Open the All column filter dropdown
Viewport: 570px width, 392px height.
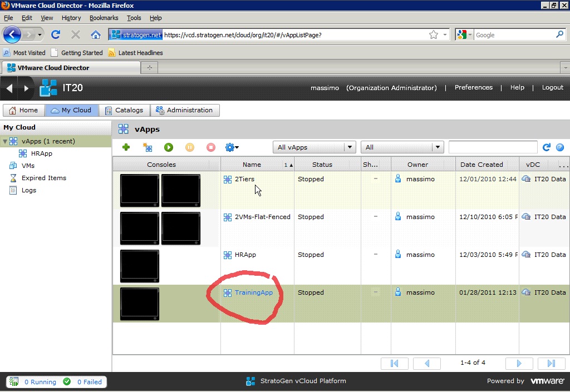402,147
